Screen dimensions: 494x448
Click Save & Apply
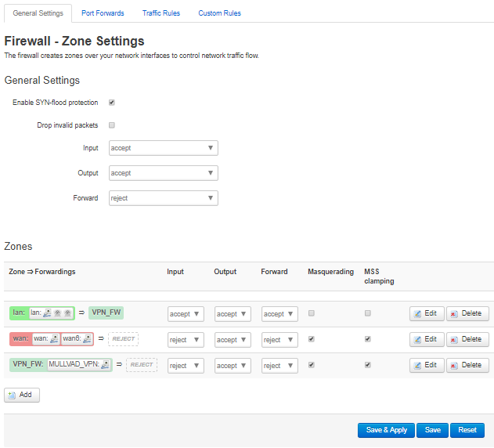(x=386, y=430)
